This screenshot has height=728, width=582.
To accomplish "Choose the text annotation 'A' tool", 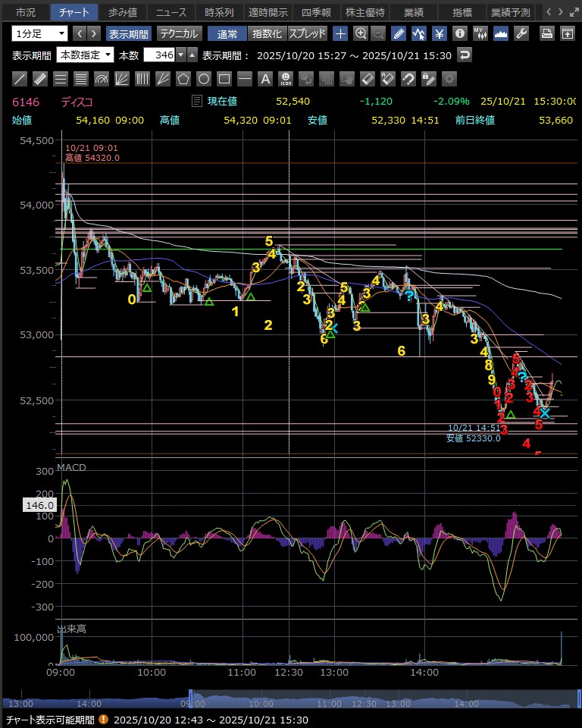I will [264, 78].
